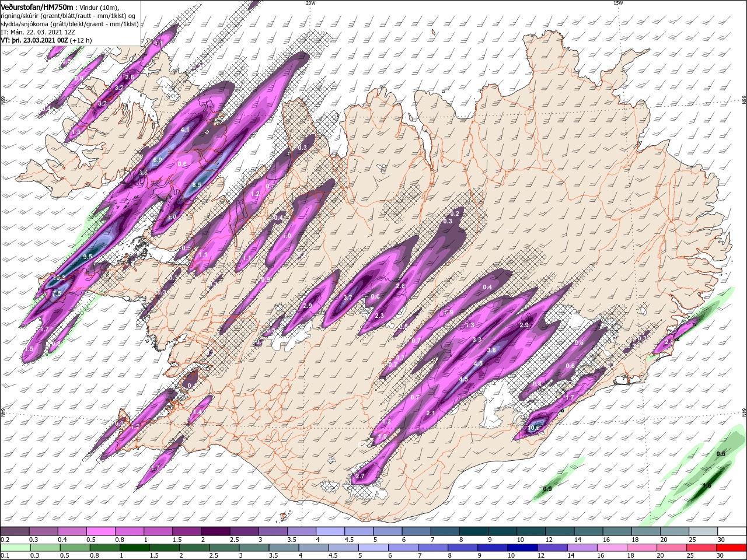Viewport: 747px width, 560px height.
Task: Select the palest green 0.1–0.3 rain swatch
Action: (15, 548)
